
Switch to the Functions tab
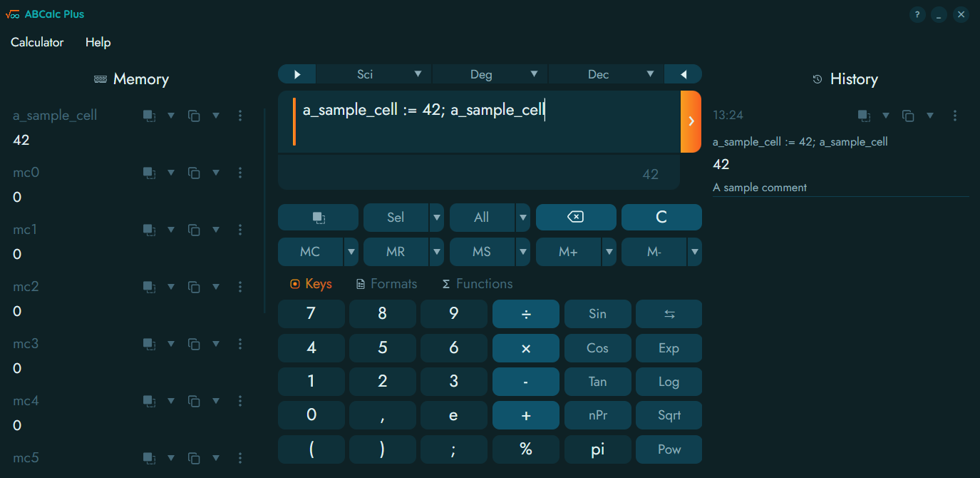[x=477, y=284]
